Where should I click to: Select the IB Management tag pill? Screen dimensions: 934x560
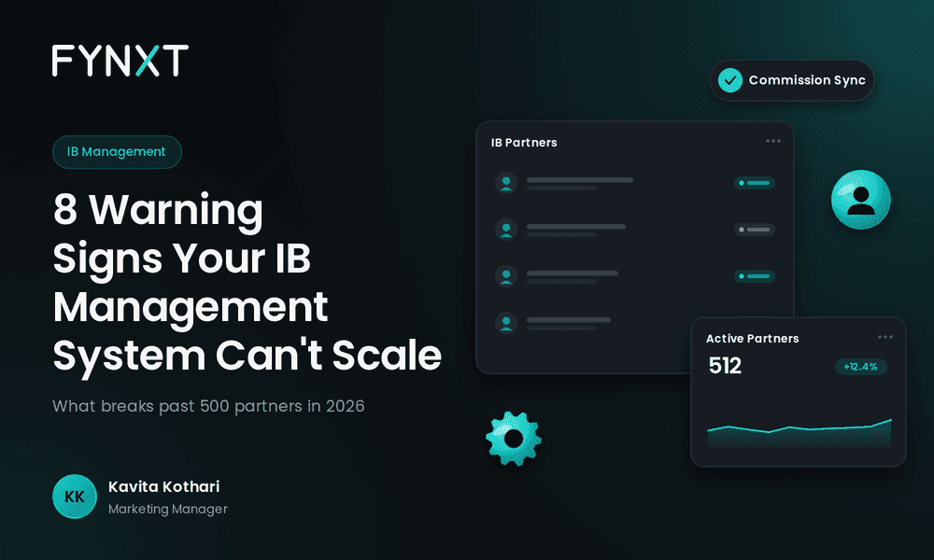coord(117,152)
